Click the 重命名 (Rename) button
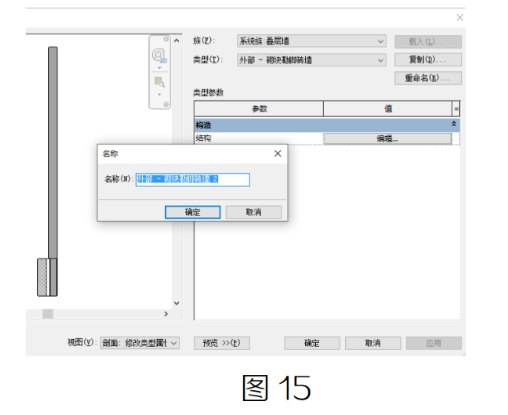 [x=428, y=78]
